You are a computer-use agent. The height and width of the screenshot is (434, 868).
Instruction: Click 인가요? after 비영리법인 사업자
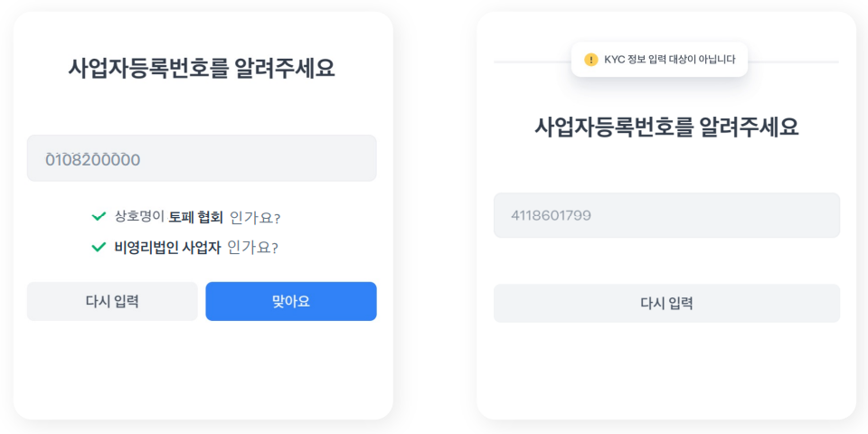click(252, 247)
